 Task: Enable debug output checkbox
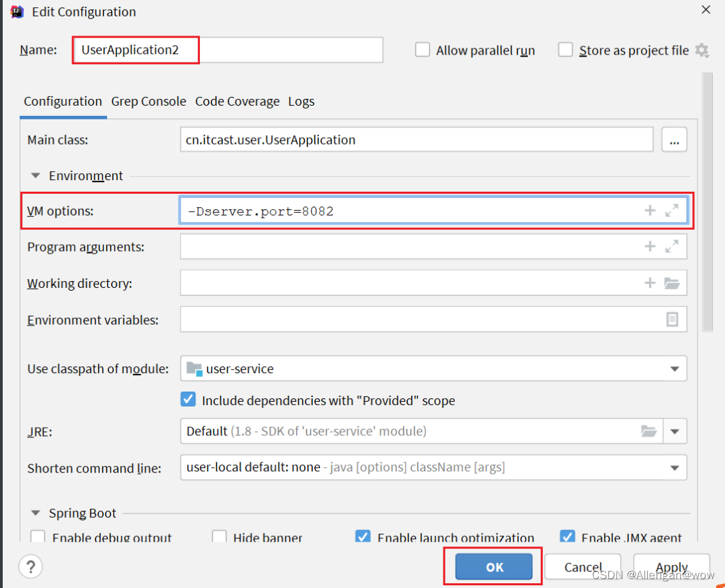38,536
